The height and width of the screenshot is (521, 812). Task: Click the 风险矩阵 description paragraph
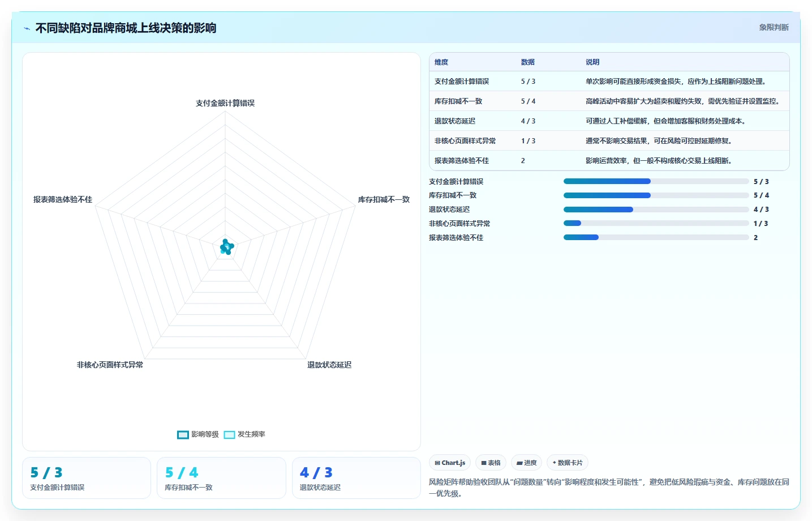[609, 488]
